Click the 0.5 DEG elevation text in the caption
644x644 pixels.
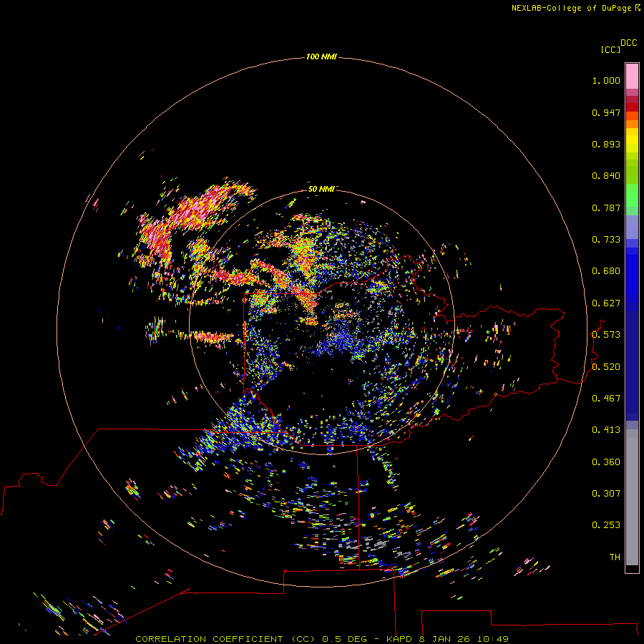point(346,639)
